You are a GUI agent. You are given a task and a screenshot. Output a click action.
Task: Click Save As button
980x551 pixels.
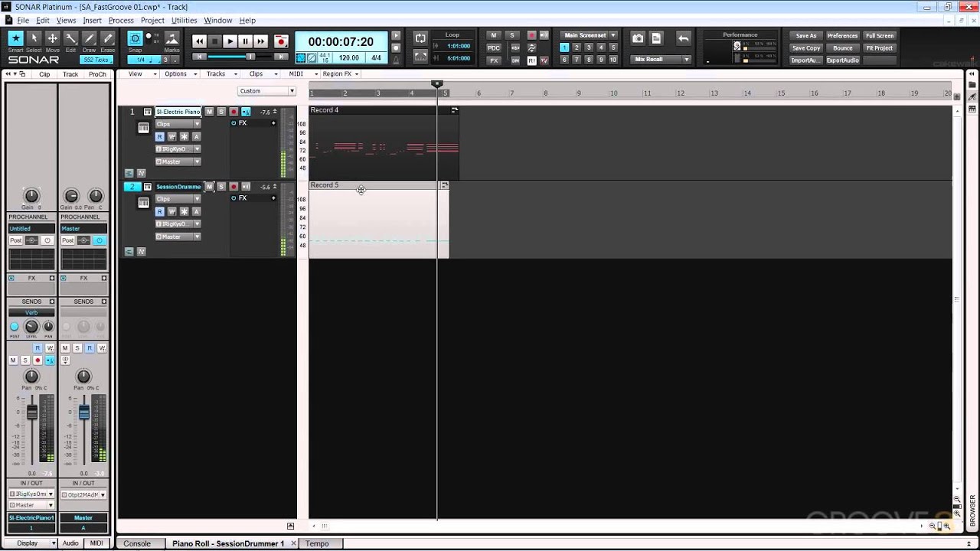click(x=805, y=35)
